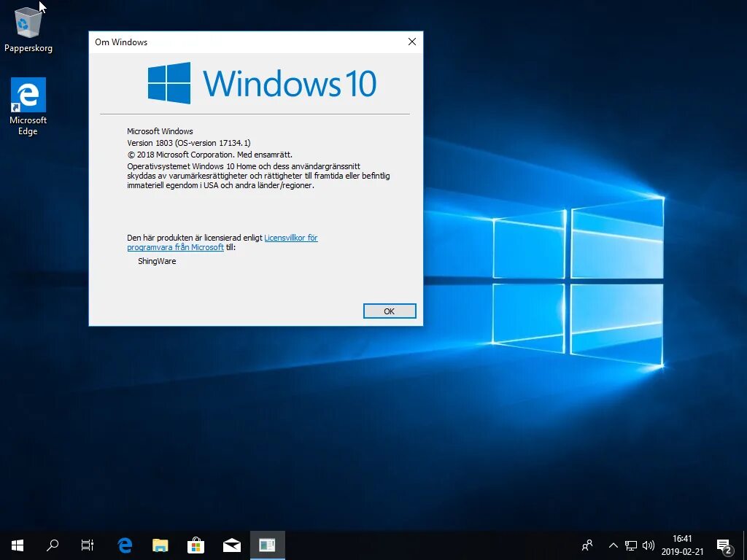Screen dimensions: 747x560
Task: Open the clock showing 16:41
Action: click(682, 545)
